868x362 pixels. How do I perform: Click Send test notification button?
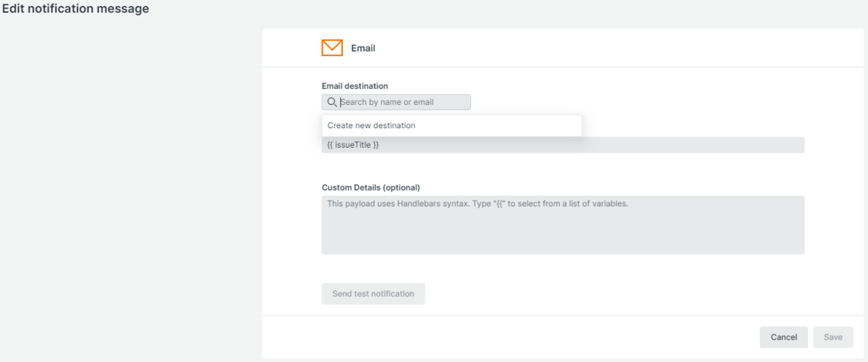tap(373, 294)
